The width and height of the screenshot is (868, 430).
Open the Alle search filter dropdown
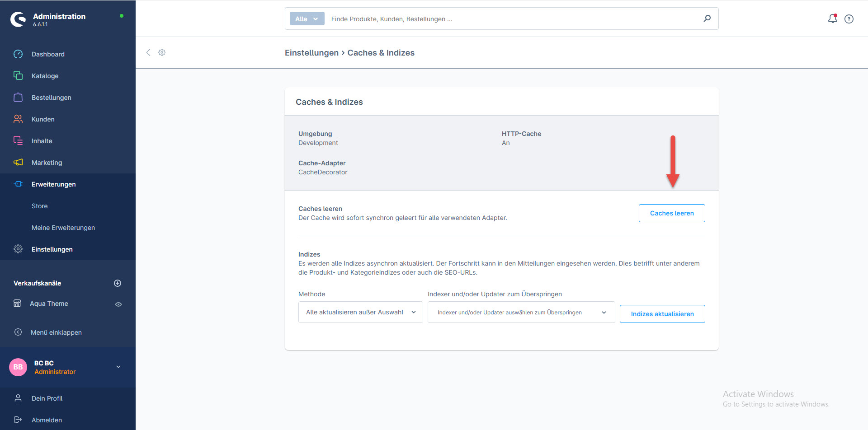pos(307,19)
